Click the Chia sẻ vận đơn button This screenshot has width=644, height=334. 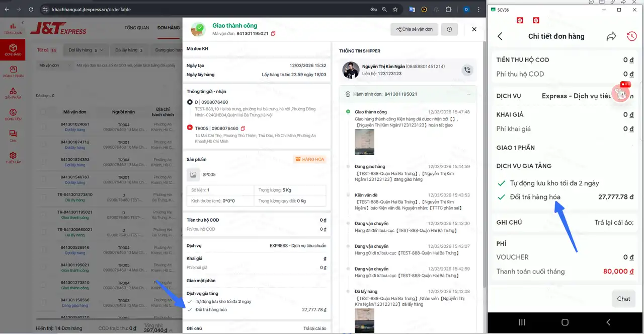point(415,29)
